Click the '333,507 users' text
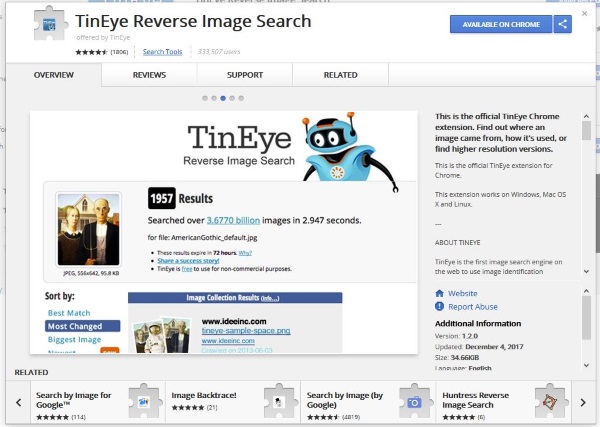The height and width of the screenshot is (427, 600). (219, 52)
